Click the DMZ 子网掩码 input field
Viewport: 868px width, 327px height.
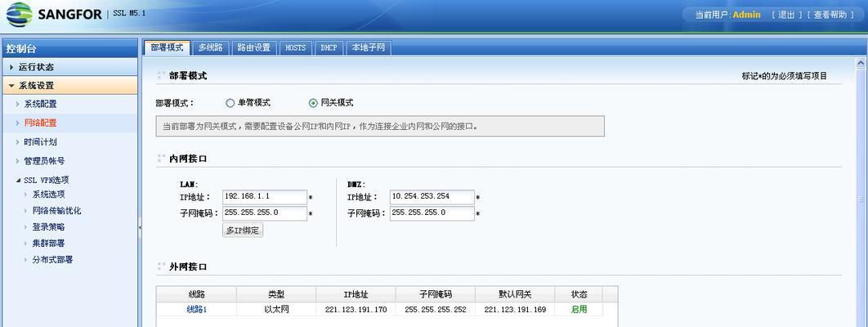click(432, 213)
